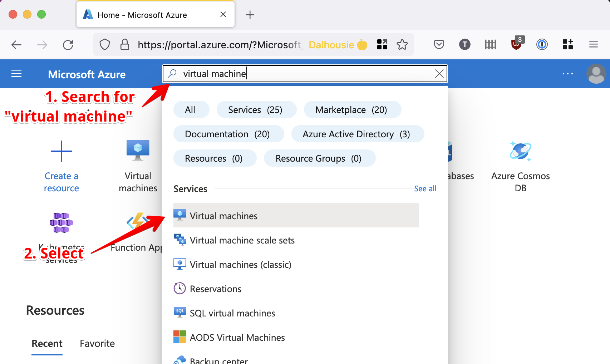
Task: Click the user account avatar
Action: (596, 74)
